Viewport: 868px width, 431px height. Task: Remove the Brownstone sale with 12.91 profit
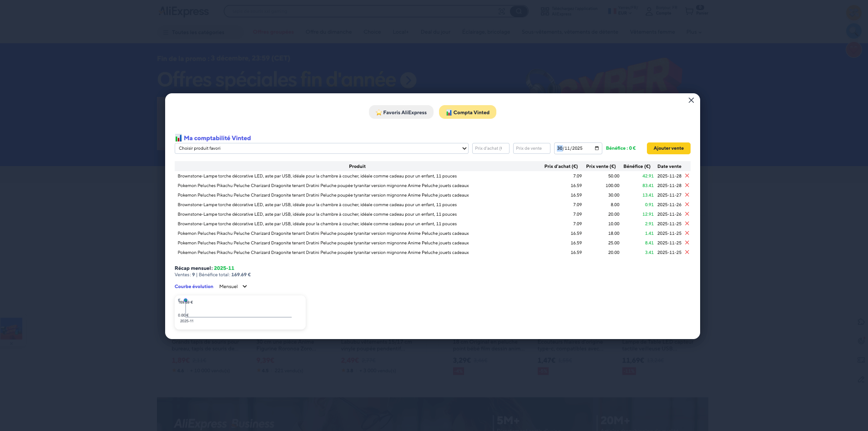[x=687, y=214]
